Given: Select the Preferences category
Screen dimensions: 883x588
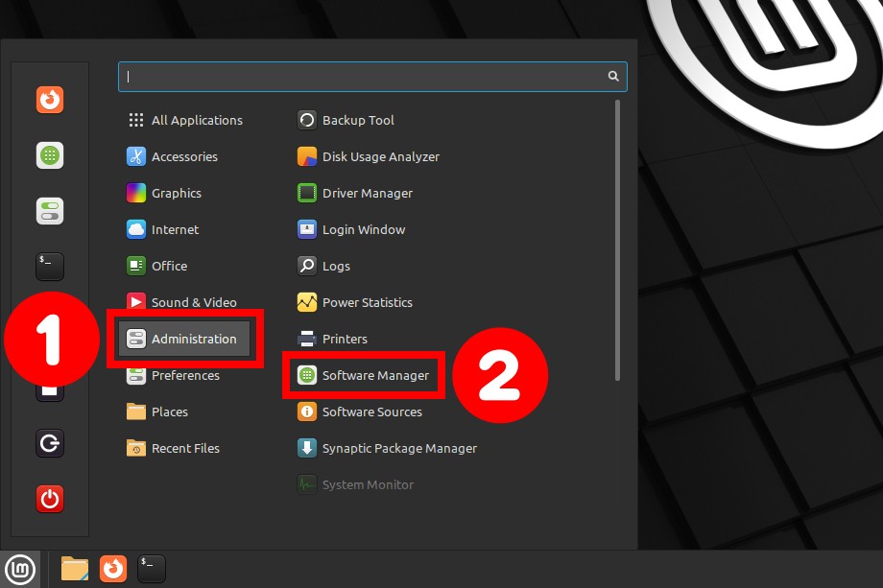Looking at the screenshot, I should point(185,375).
